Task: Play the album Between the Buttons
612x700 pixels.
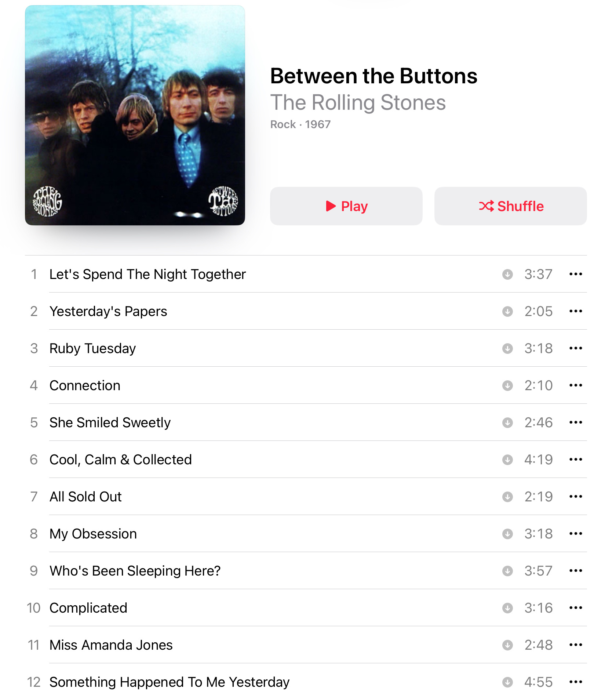Action: (x=346, y=206)
